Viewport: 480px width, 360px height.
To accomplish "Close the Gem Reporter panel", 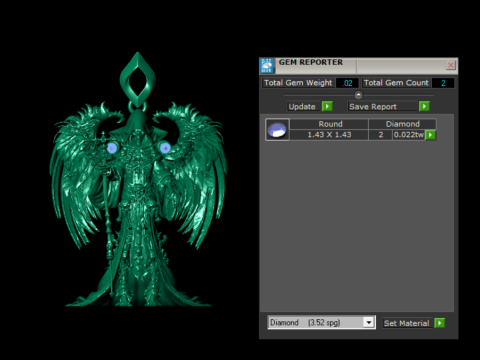I will (450, 65).
